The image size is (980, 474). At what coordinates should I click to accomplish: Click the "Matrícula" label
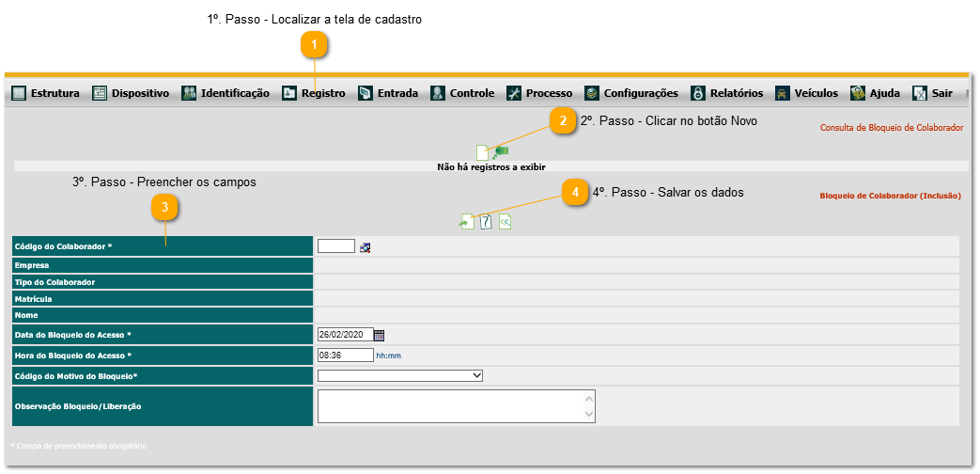pos(33,299)
